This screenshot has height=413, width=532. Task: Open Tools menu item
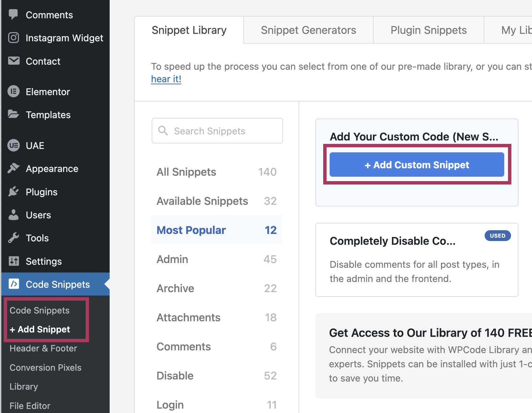56,238
